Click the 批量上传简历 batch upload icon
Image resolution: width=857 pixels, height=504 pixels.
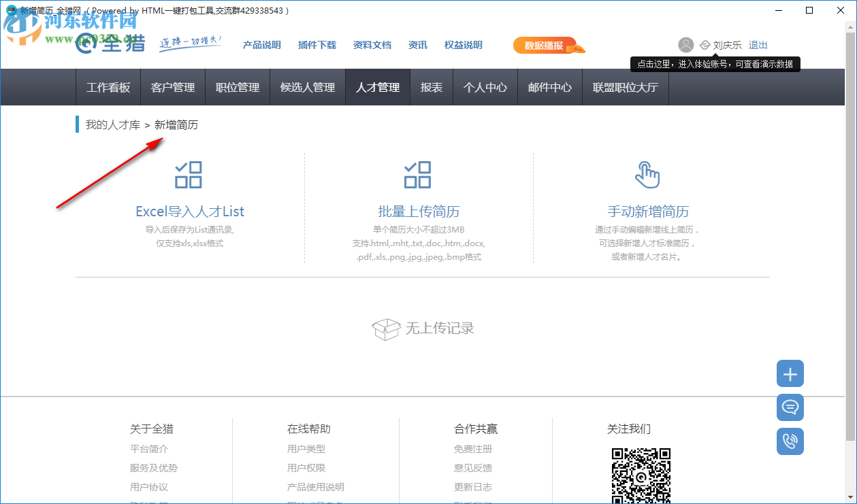(417, 175)
